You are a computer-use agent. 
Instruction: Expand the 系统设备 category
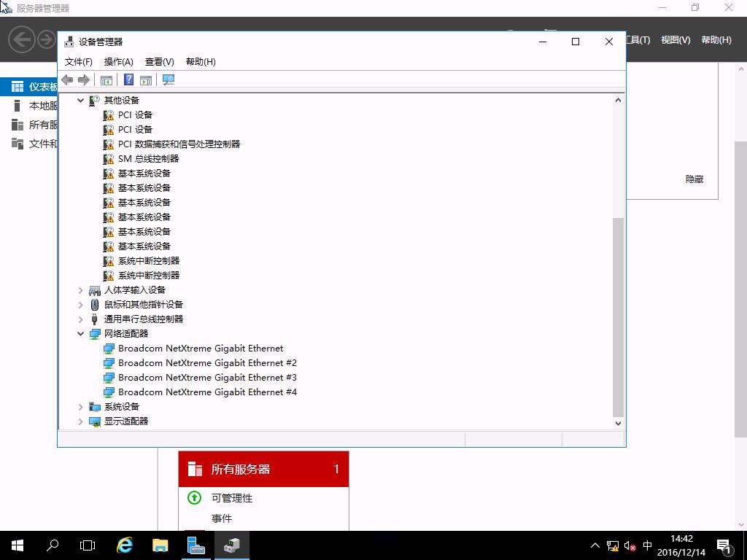pyautogui.click(x=80, y=406)
